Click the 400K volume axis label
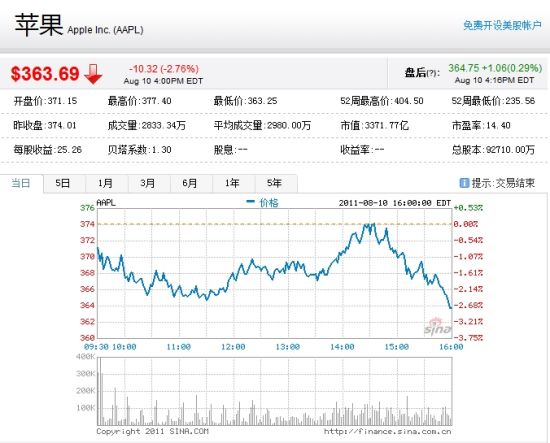The width and height of the screenshot is (550, 443). 85,357
